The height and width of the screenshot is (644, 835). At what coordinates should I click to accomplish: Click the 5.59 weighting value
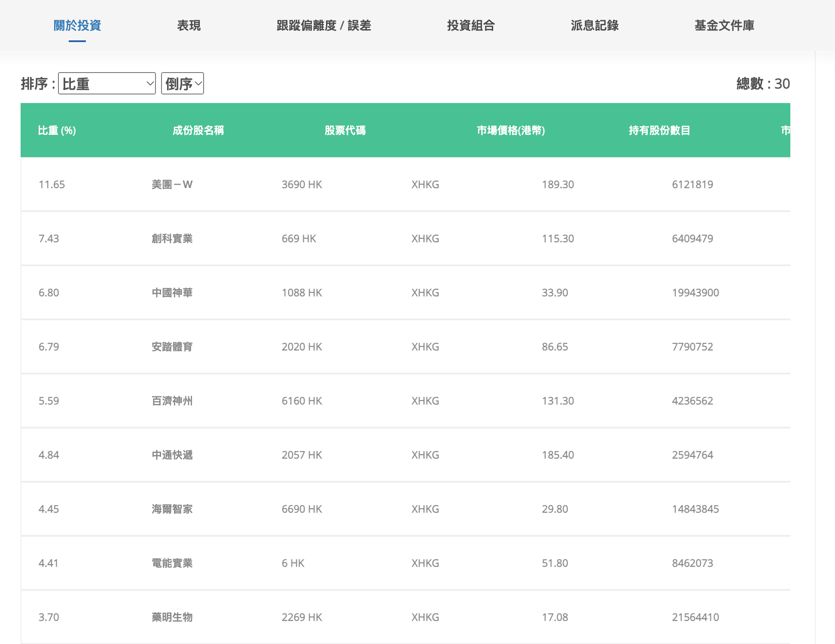coord(49,401)
